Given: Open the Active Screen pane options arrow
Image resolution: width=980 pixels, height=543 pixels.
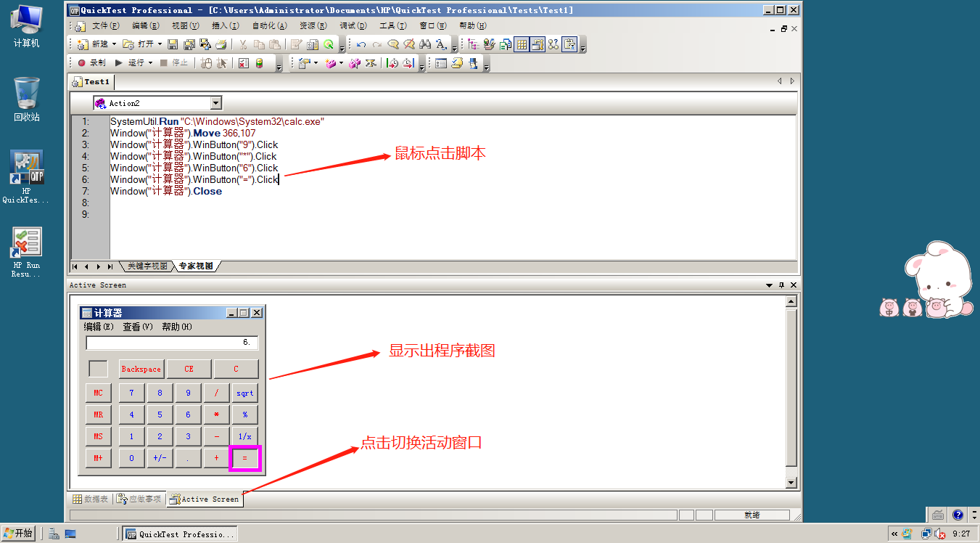Looking at the screenshot, I should [x=770, y=285].
